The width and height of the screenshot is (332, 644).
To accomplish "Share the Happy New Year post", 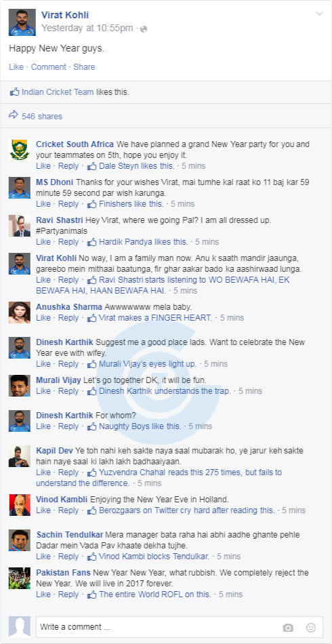I will [x=84, y=67].
